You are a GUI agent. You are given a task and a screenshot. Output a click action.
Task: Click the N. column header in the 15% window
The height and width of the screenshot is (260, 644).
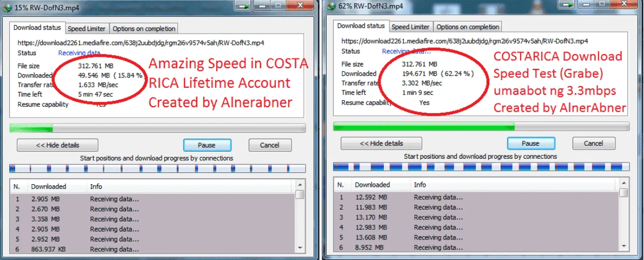tap(18, 186)
